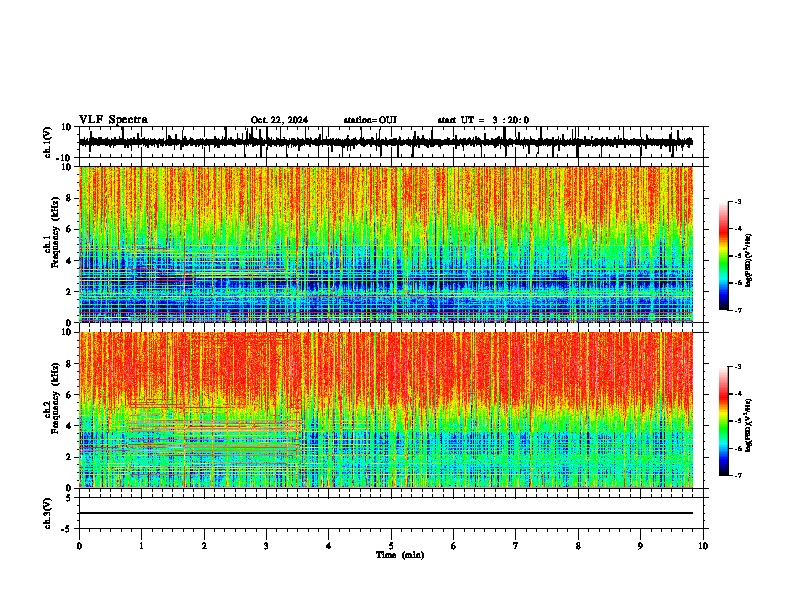Click time axis tick label 9
The height and width of the screenshot is (612, 792).
pos(640,546)
